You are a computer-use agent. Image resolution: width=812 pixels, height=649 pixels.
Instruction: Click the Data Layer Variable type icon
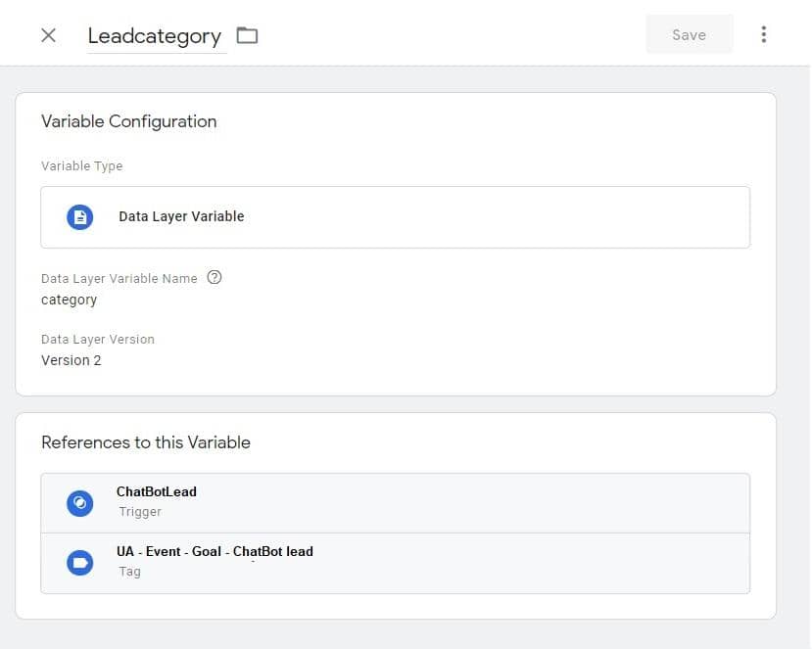79,217
